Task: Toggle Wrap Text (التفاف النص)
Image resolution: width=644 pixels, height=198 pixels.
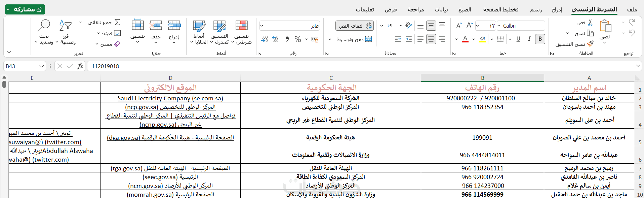Action: pyautogui.click(x=355, y=26)
